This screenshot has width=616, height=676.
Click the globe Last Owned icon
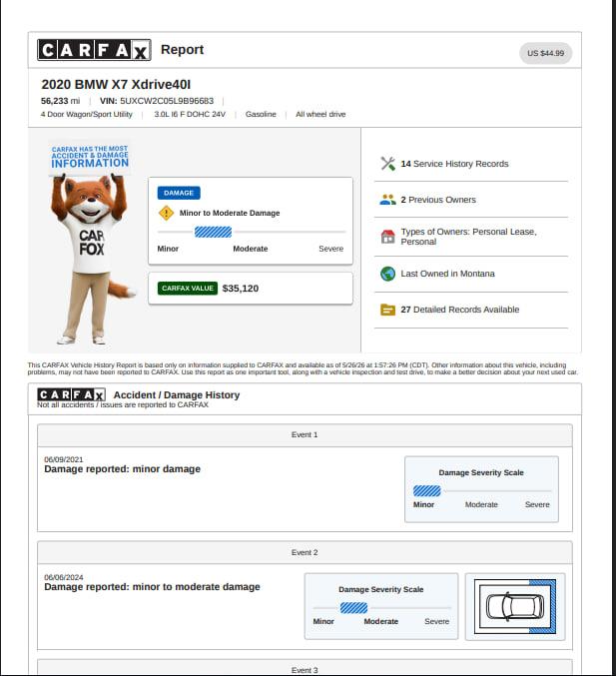[387, 274]
